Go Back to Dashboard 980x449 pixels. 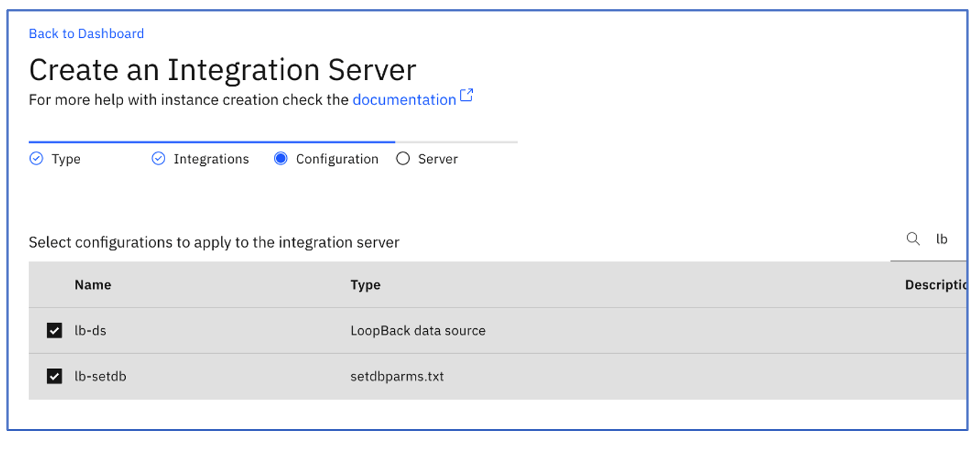86,33
